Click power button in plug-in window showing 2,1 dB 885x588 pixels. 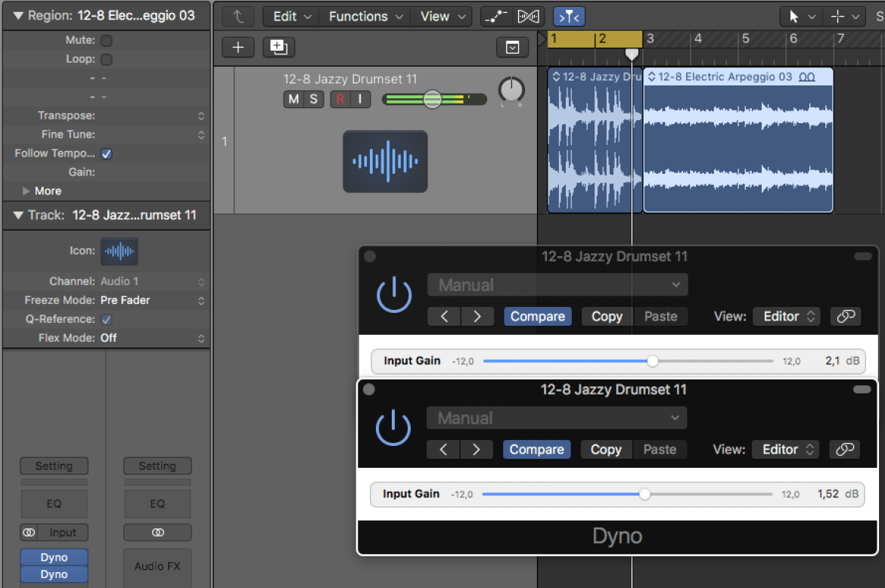[394, 295]
